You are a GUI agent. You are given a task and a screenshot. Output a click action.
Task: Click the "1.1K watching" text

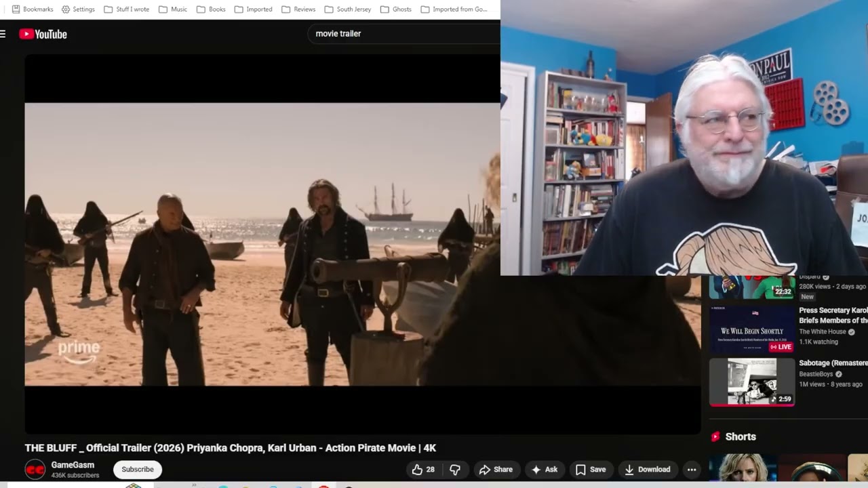818,342
